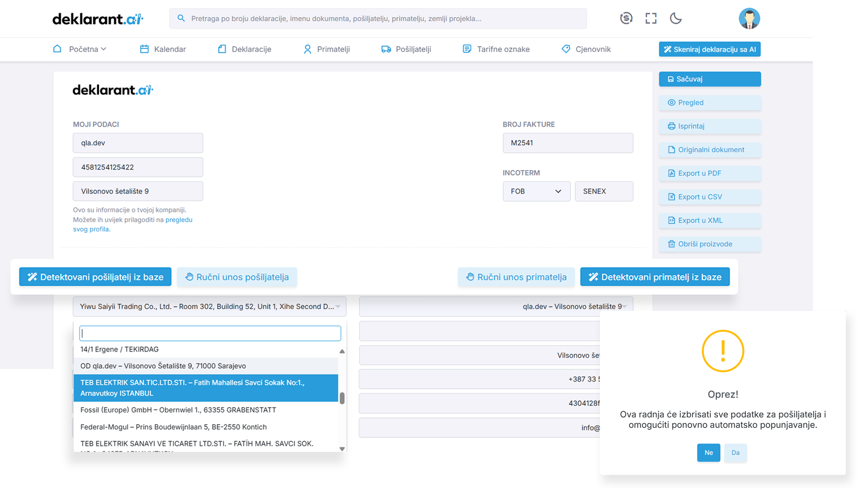The image size is (868, 488).
Task: Open the user avatar profile menu
Action: point(749,19)
